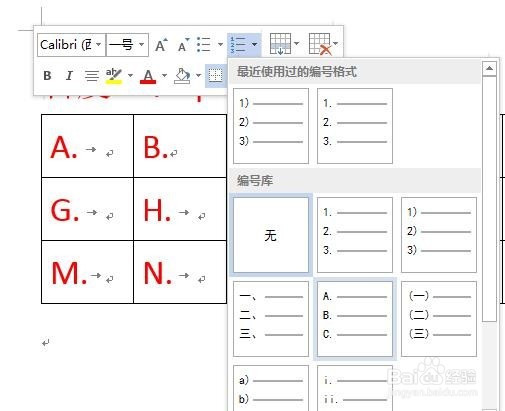Click the bullet list icon
Image resolution: width=505 pixels, height=411 pixels.
pyautogui.click(x=204, y=44)
